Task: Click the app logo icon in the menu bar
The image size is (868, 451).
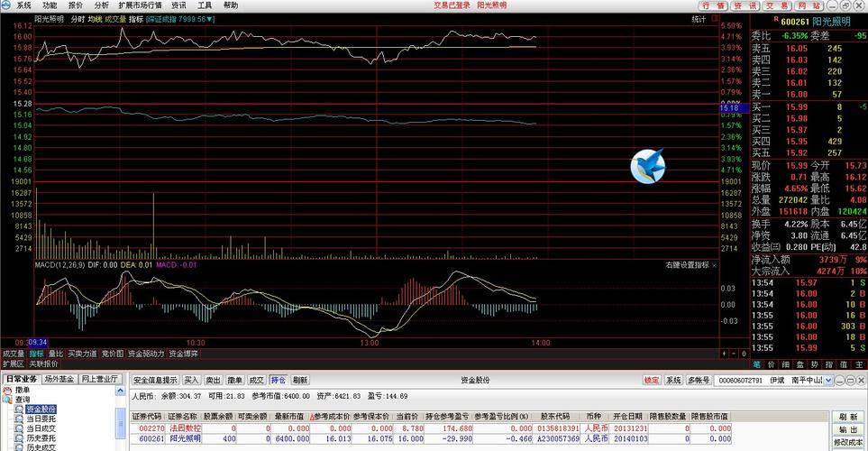Action: coord(5,5)
